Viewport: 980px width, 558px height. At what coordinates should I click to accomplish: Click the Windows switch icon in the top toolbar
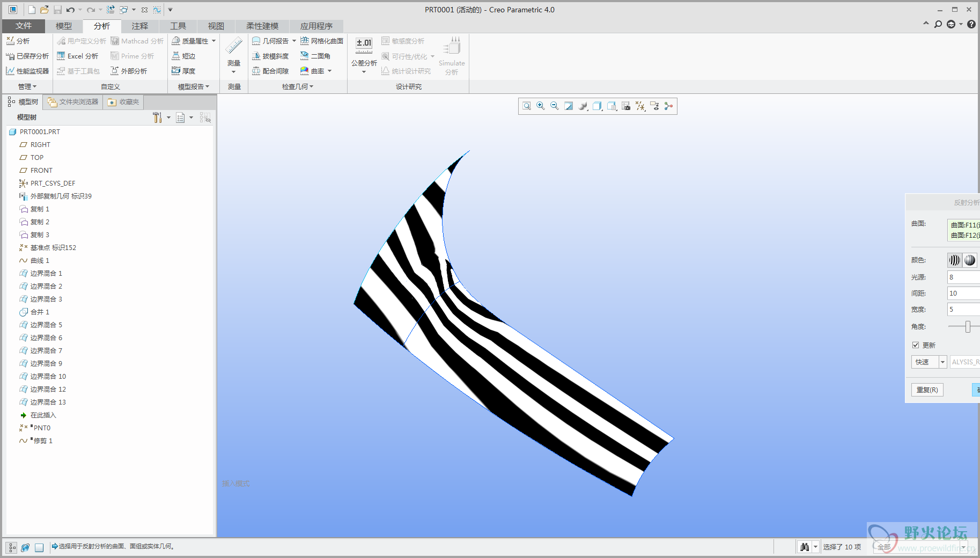123,10
